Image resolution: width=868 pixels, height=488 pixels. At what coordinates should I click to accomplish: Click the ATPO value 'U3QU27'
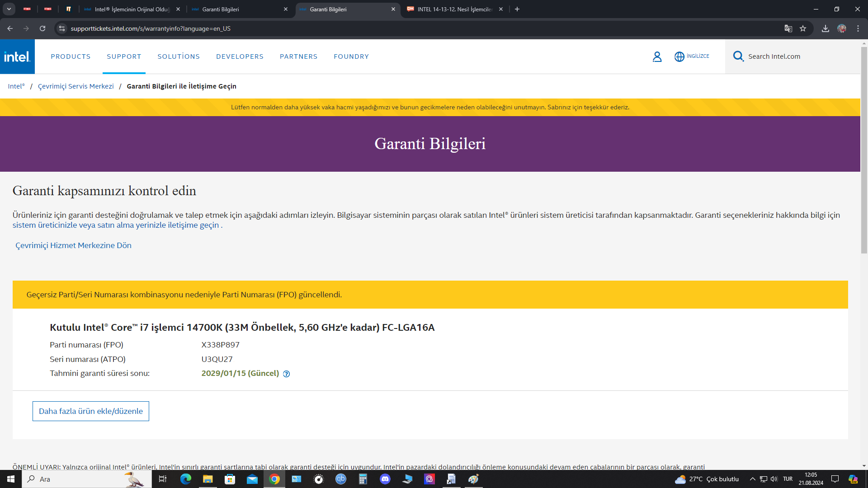coord(217,359)
